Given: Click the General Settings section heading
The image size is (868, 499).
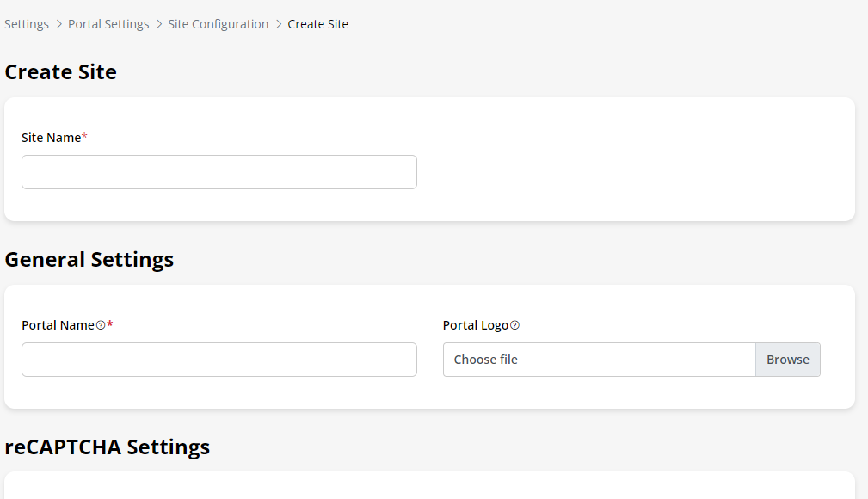Looking at the screenshot, I should 89,260.
